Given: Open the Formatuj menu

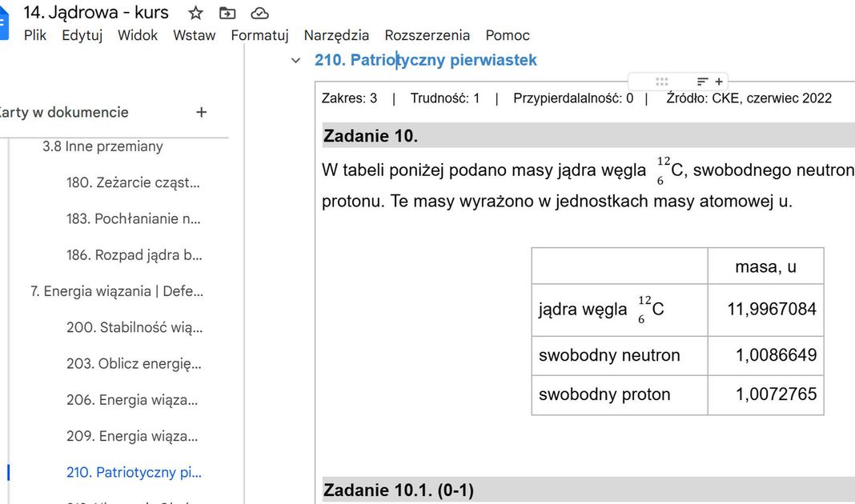Looking at the screenshot, I should coord(259,35).
